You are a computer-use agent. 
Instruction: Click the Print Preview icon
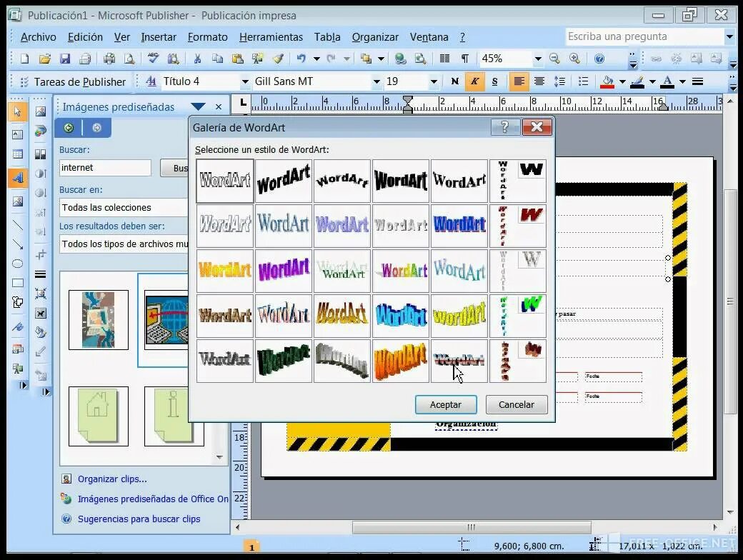click(129, 59)
